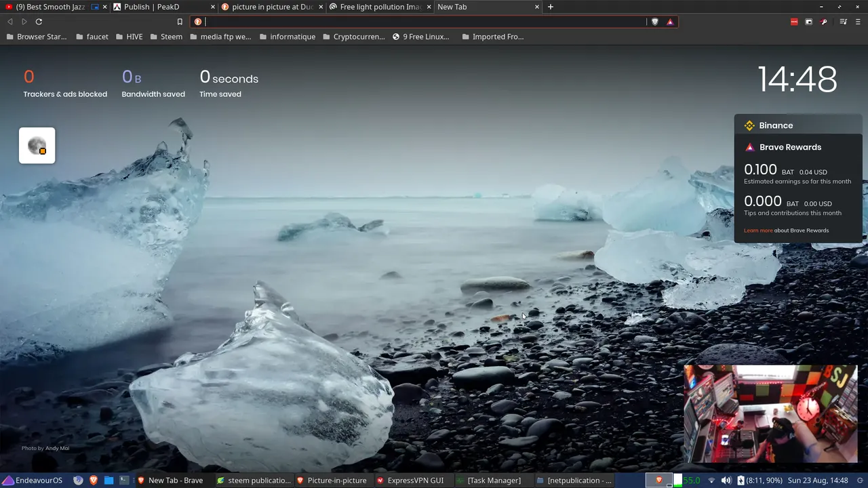The image size is (868, 488).
Task: Open the Imported Fro... bookmarks folder
Action: tap(492, 37)
